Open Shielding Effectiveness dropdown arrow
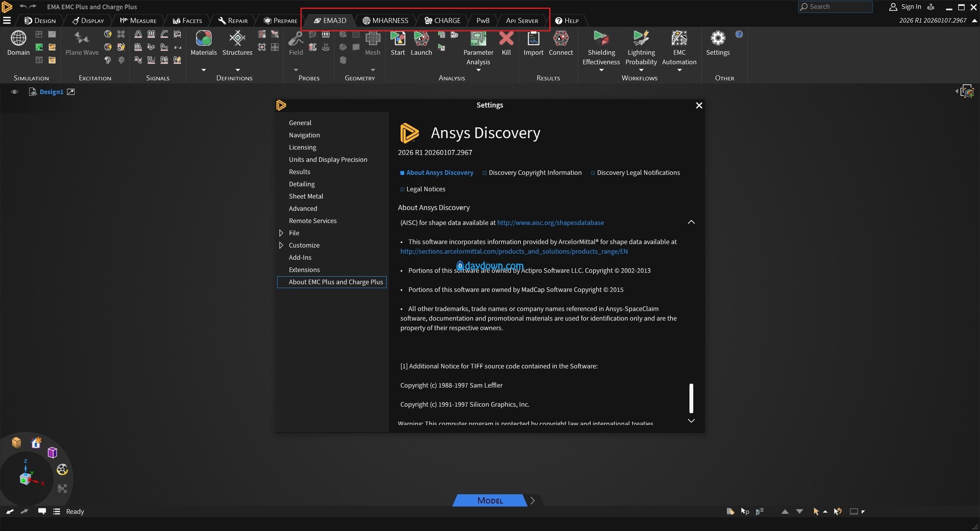The image size is (980, 531). tap(601, 70)
